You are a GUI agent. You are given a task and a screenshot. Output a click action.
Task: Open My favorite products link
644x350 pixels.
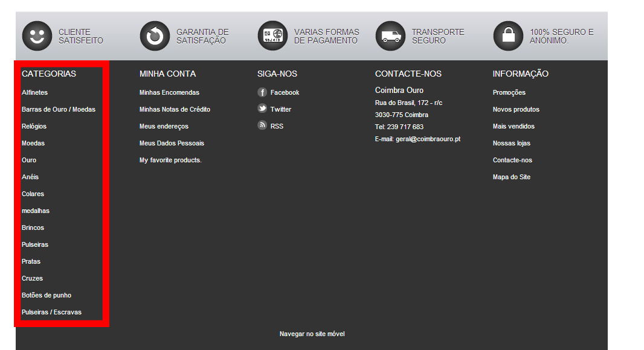(170, 160)
